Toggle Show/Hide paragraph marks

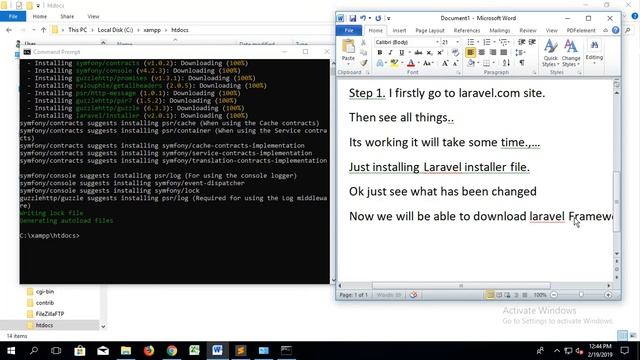pos(522,63)
